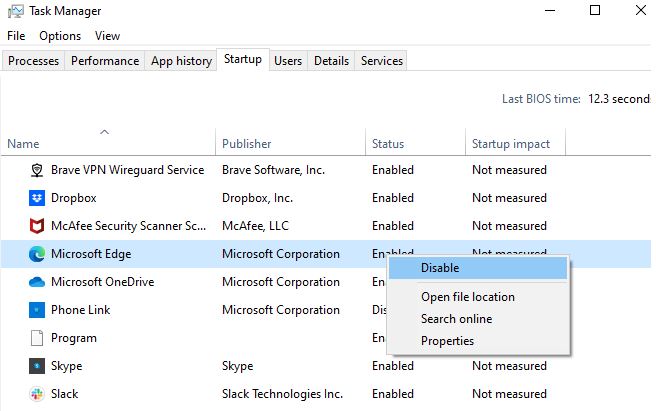Sort by the Name column header
The width and height of the screenshot is (656, 411).
108,144
